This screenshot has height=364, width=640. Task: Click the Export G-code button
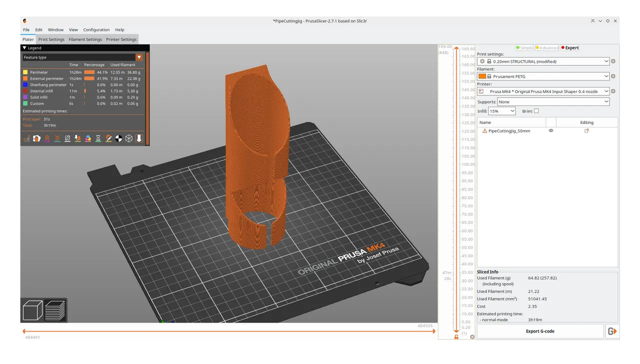tap(540, 331)
